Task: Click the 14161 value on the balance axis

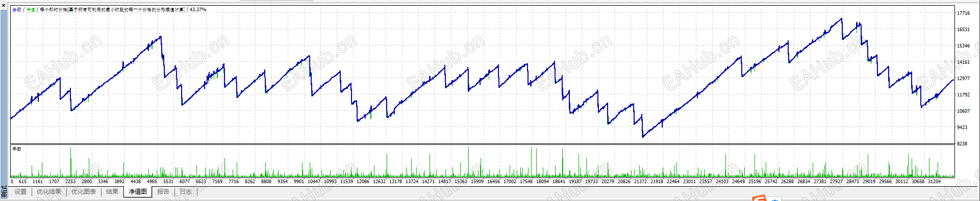Action: 963,62
